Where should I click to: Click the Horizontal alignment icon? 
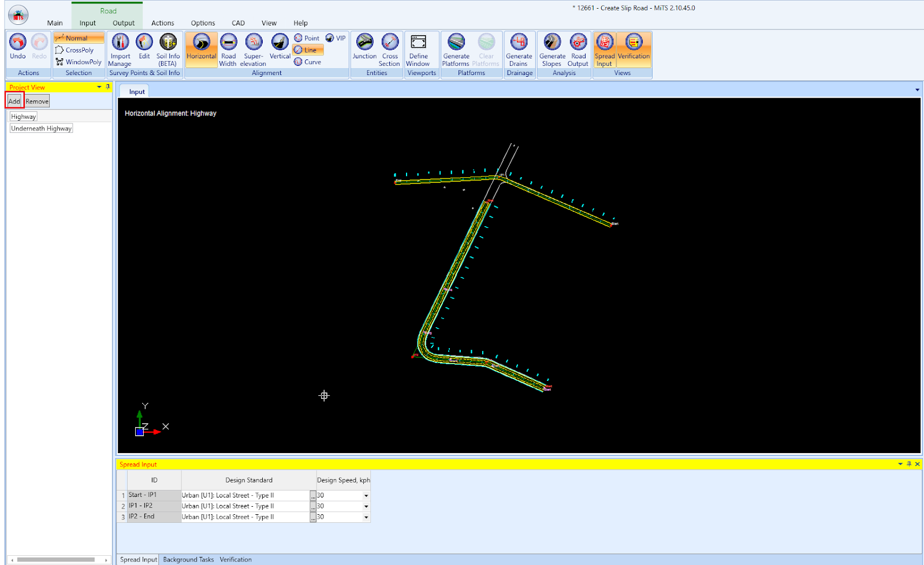click(201, 44)
